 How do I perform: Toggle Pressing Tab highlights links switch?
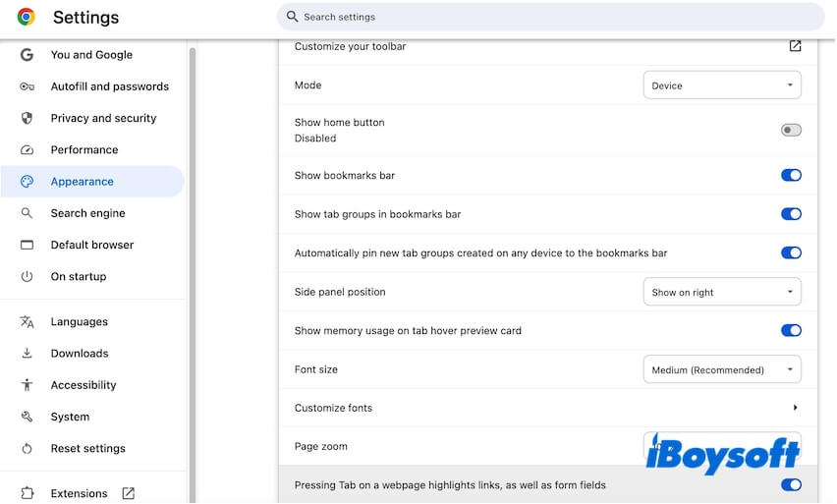(x=791, y=484)
